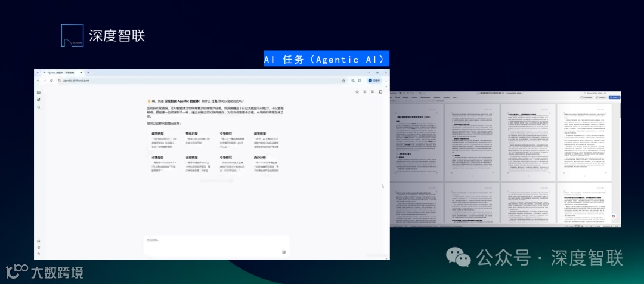
Task: Click the circle icon in page header
Action: 357,92
